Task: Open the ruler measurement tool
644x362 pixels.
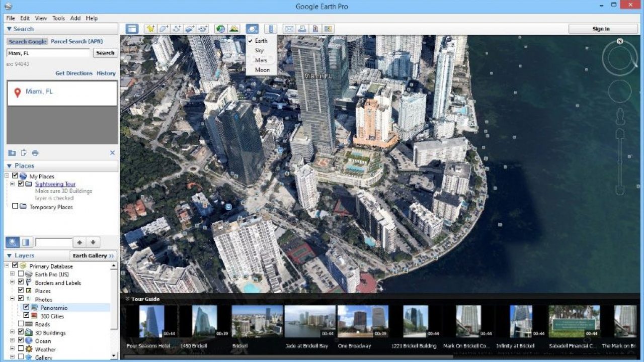Action: tap(271, 29)
